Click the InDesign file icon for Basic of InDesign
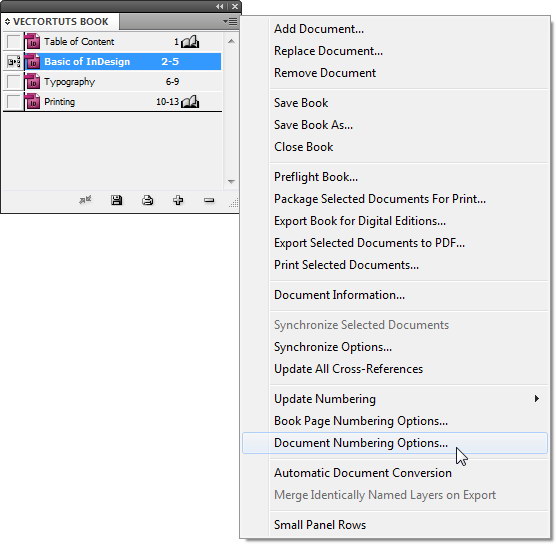Viewport: 556px width, 544px height. (x=33, y=62)
